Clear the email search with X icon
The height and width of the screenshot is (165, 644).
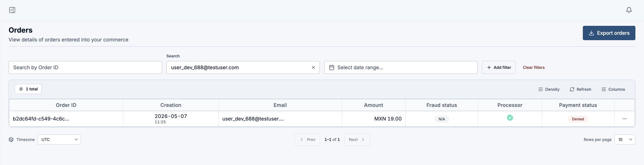(313, 67)
